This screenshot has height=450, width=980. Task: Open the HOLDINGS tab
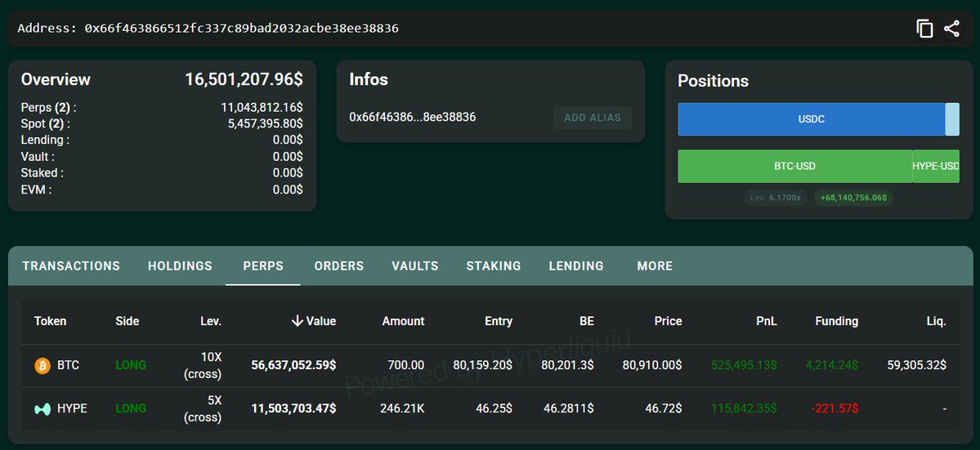point(180,266)
